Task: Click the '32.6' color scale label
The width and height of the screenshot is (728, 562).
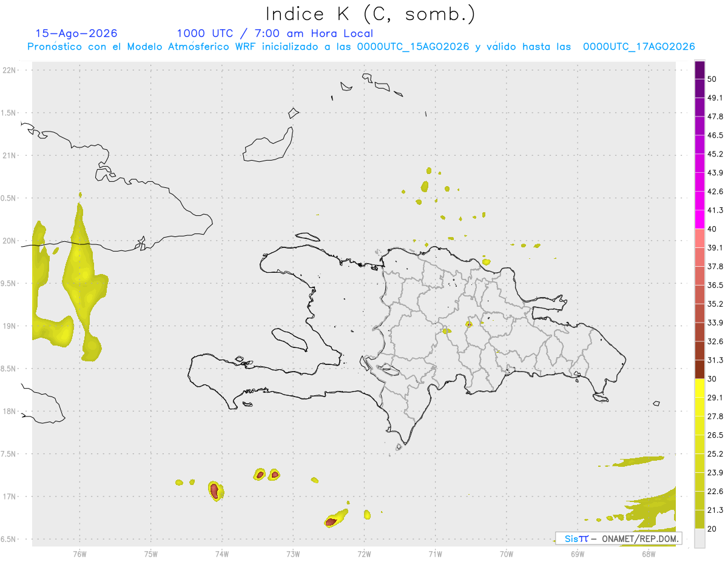Action: click(x=715, y=341)
